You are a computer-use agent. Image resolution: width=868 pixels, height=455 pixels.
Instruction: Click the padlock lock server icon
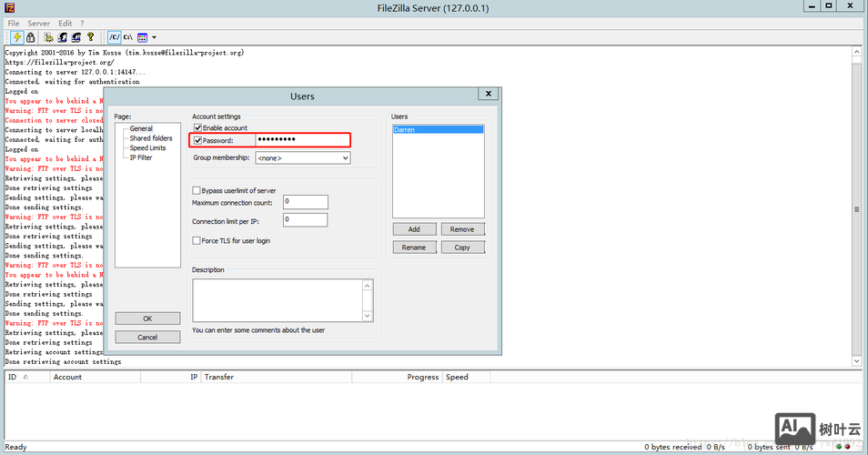point(31,37)
